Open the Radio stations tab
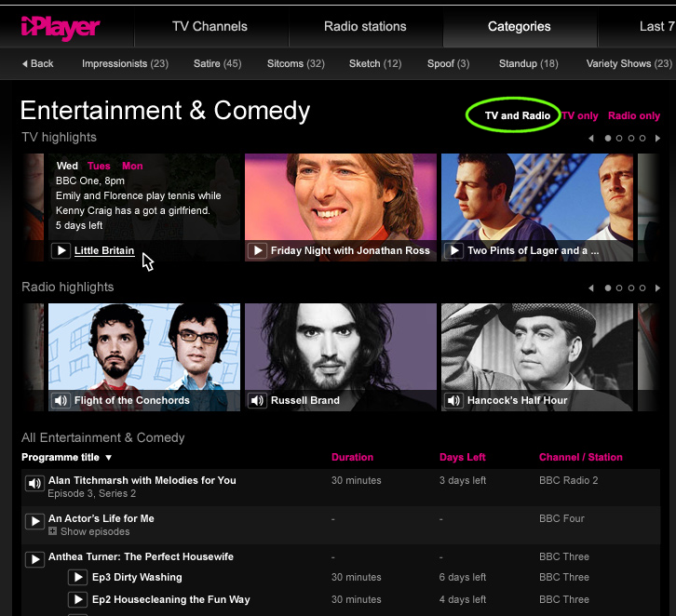The width and height of the screenshot is (676, 616). click(x=365, y=26)
